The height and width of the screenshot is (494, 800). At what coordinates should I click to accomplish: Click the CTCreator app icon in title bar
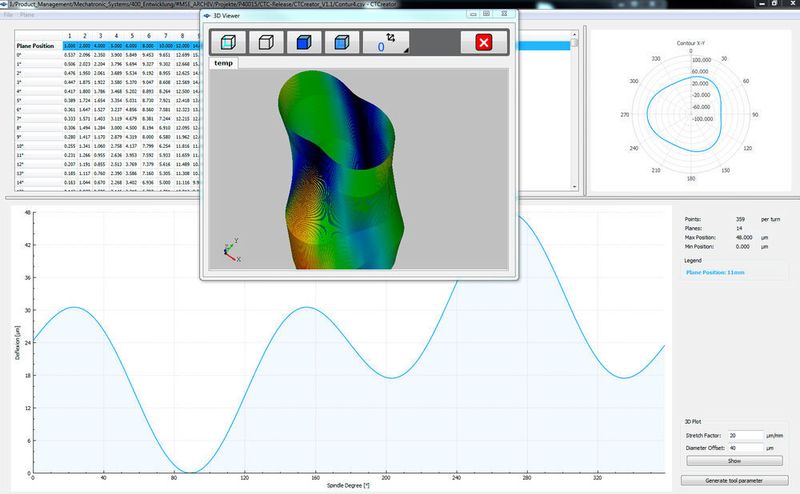[x=4, y=4]
